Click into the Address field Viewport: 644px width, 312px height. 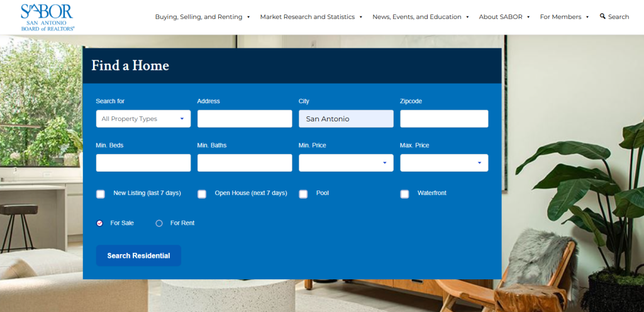pos(245,119)
